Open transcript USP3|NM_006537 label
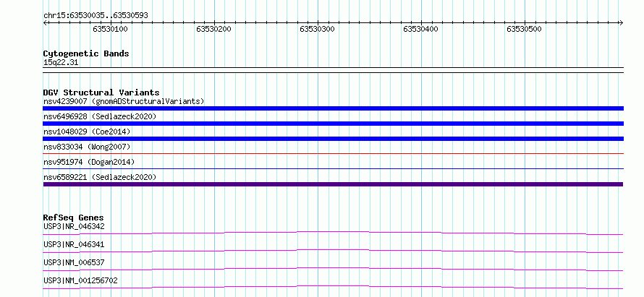The image size is (644, 297). [x=74, y=262]
